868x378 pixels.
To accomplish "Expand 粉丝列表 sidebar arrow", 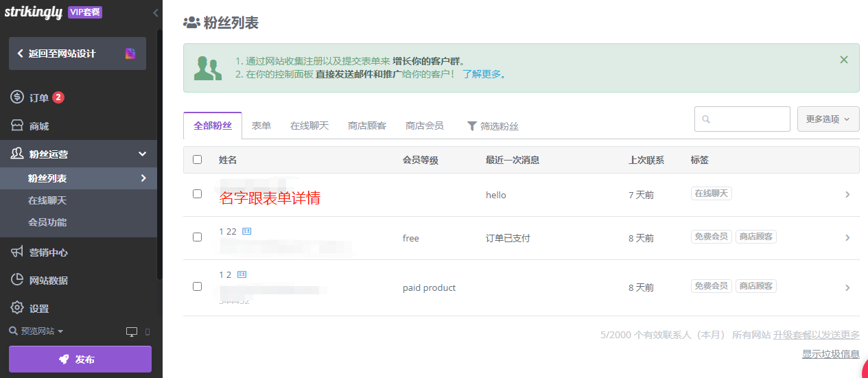I will coord(143,178).
